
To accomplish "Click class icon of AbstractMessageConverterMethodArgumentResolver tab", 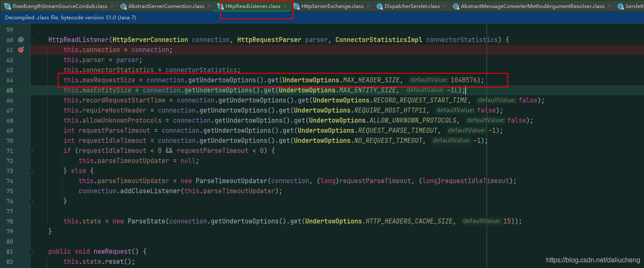I will click(x=456, y=6).
